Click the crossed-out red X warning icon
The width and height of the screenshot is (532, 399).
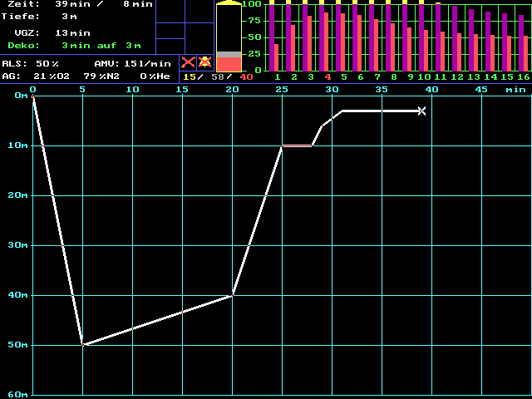click(189, 62)
